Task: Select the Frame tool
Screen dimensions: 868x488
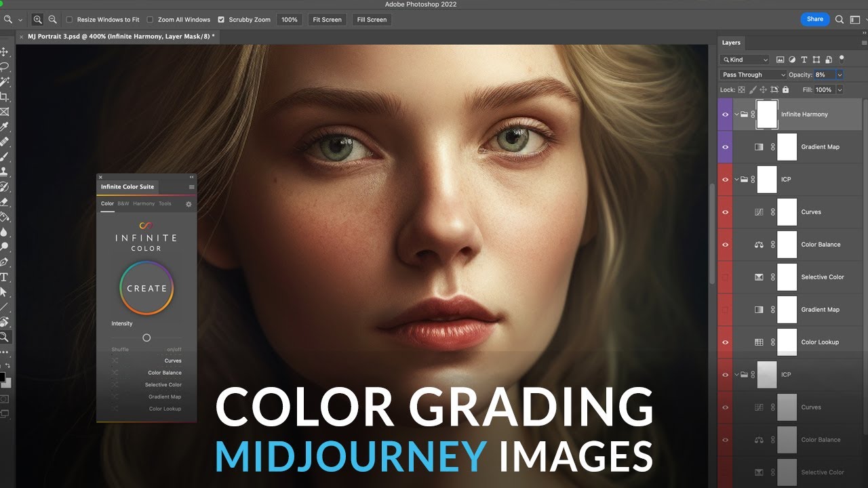Action: [x=4, y=112]
